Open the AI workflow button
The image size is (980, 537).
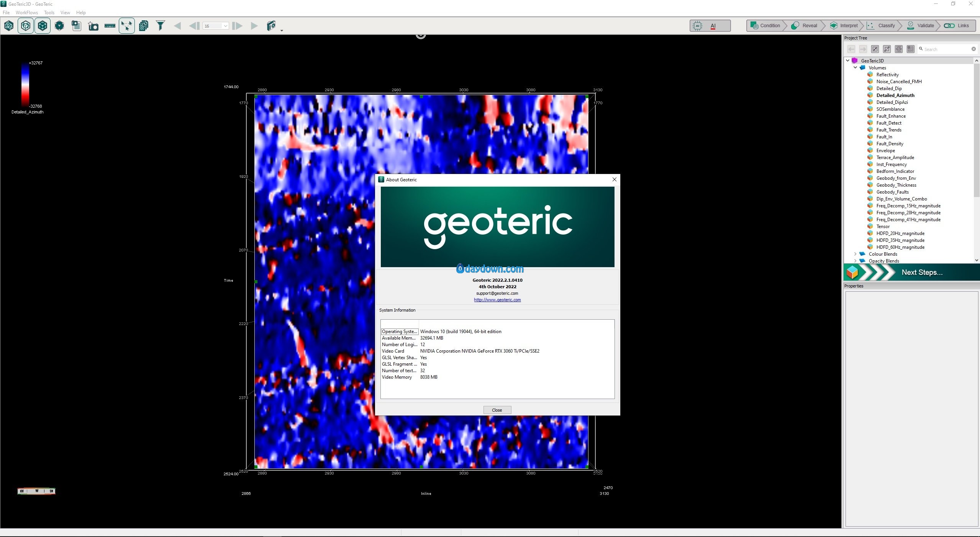710,26
